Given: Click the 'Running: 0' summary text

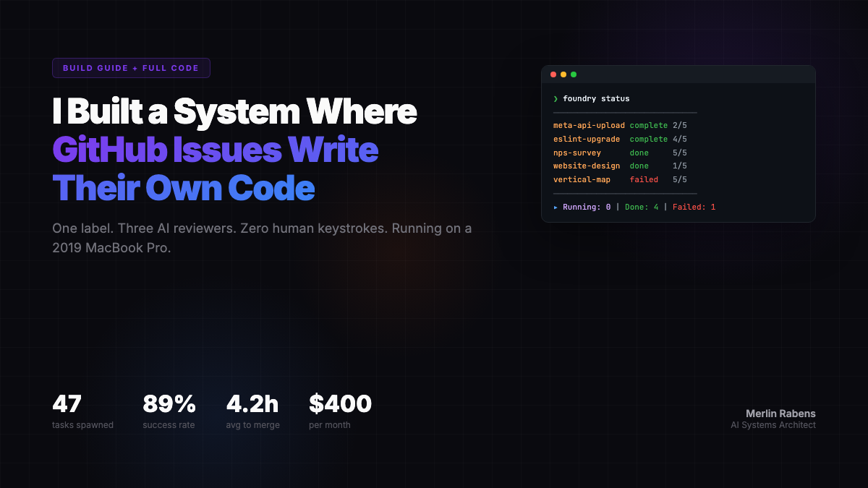Looking at the screenshot, I should [x=587, y=207].
